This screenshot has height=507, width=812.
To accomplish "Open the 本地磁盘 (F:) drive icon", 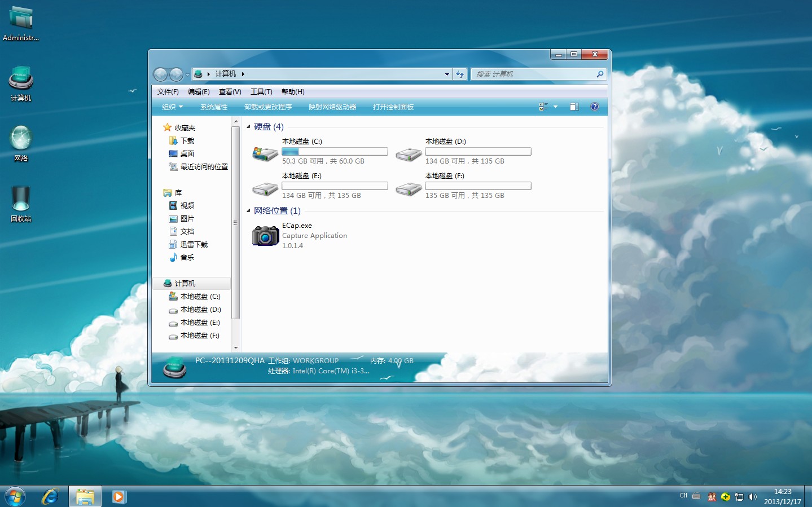I will (409, 188).
